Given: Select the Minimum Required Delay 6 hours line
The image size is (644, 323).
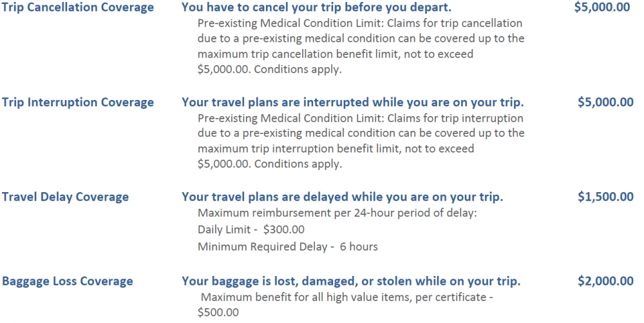Looking at the screenshot, I should point(287,246).
